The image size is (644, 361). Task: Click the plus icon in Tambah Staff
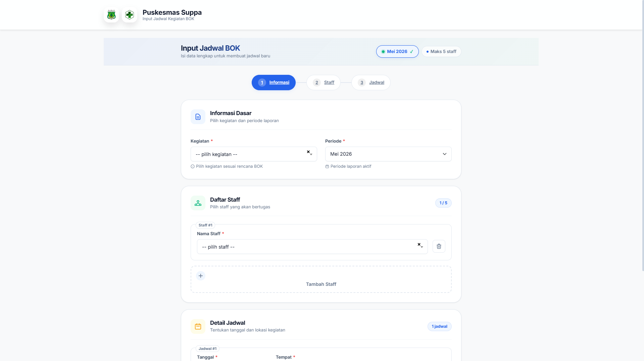click(201, 276)
